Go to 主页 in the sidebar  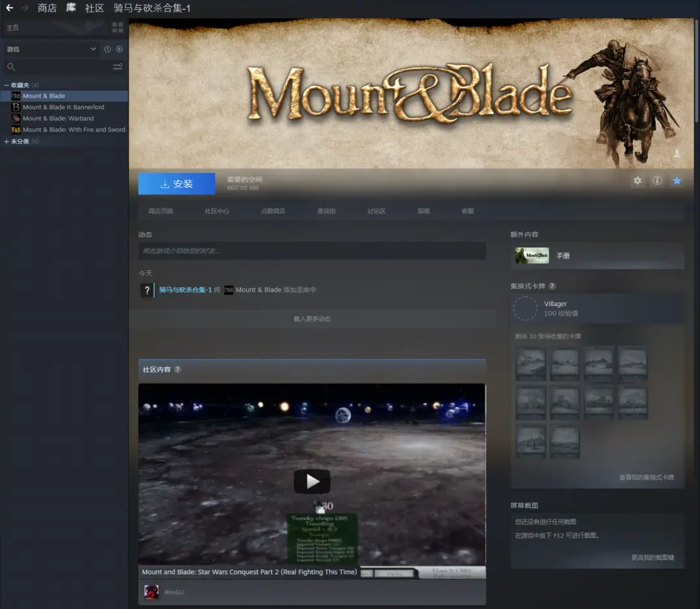(x=12, y=28)
